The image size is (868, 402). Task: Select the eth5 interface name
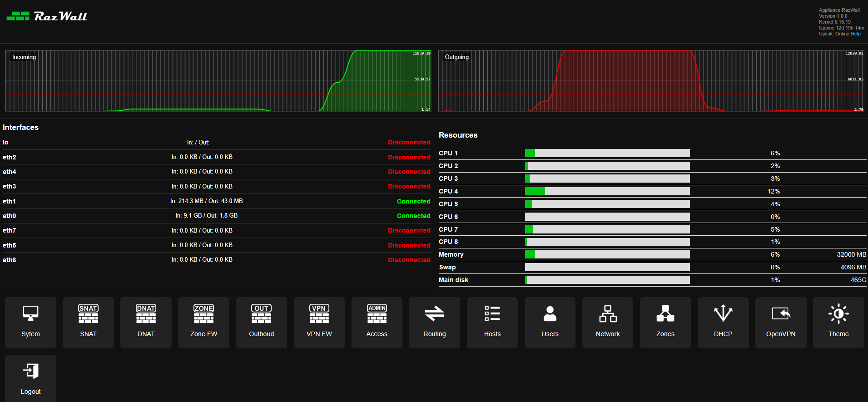10,245
